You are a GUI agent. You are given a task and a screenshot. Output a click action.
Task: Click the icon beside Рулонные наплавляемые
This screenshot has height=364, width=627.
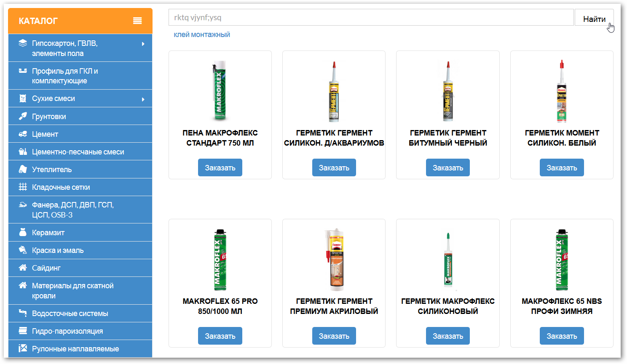[x=23, y=348]
